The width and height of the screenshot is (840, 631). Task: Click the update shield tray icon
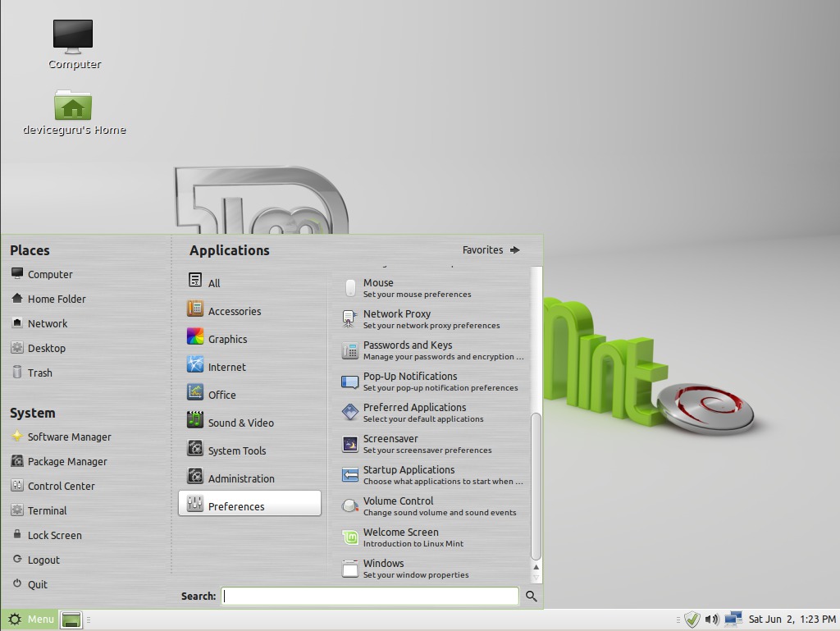click(692, 620)
